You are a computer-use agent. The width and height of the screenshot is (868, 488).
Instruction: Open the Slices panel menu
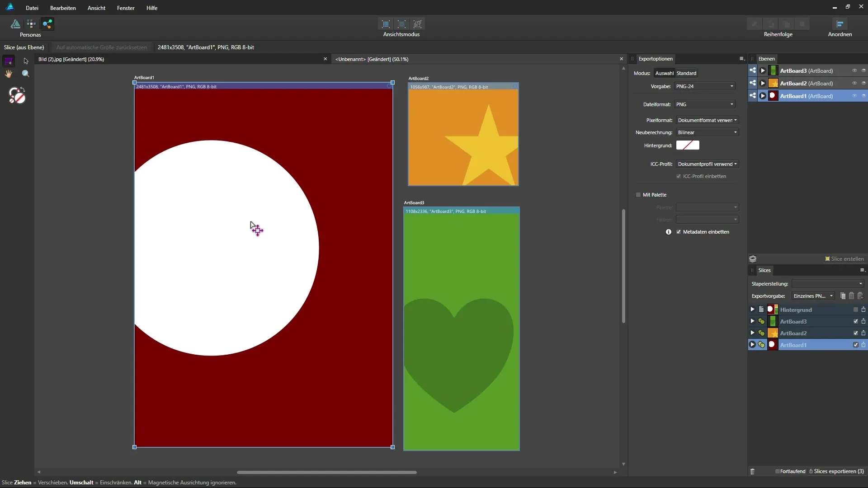click(862, 270)
